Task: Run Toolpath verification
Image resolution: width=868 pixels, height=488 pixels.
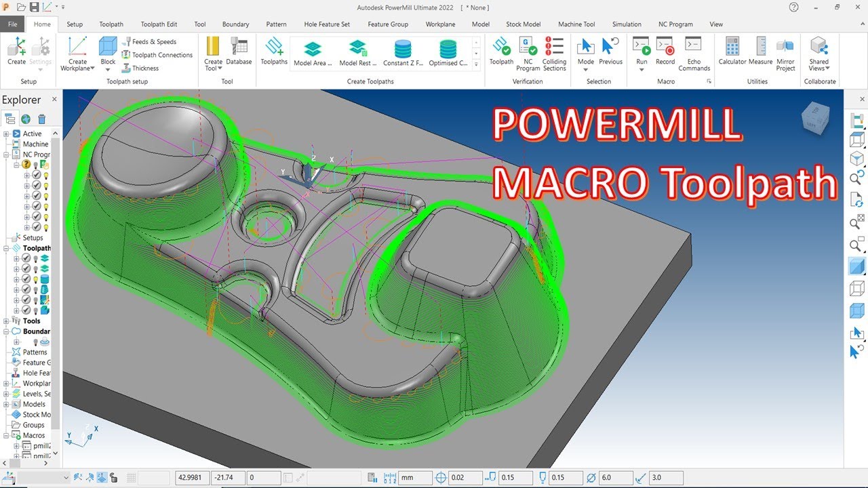Action: (x=501, y=52)
